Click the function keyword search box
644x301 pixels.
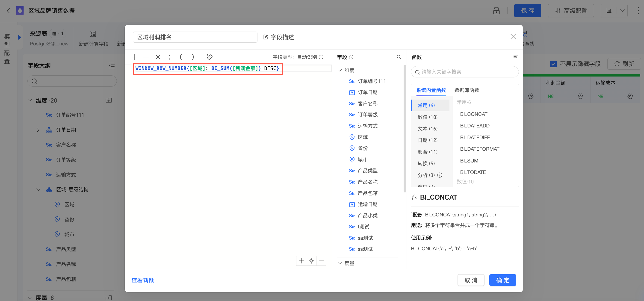tap(465, 72)
